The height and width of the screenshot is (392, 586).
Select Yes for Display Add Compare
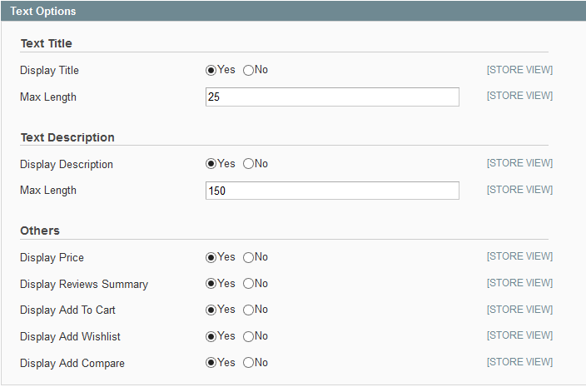click(211, 363)
